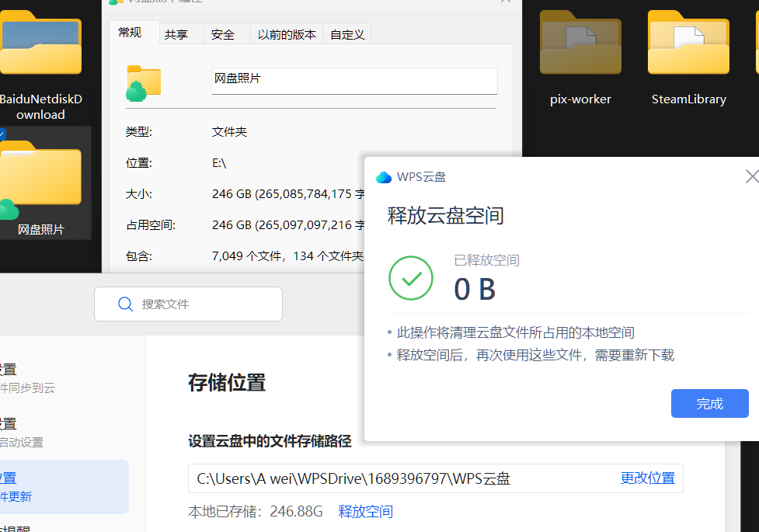Close the WPS云盘 release dialog
759x532 pixels.
752,176
